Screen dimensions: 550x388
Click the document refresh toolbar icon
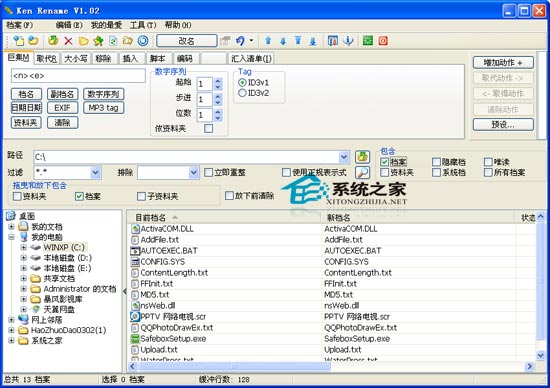click(x=113, y=41)
